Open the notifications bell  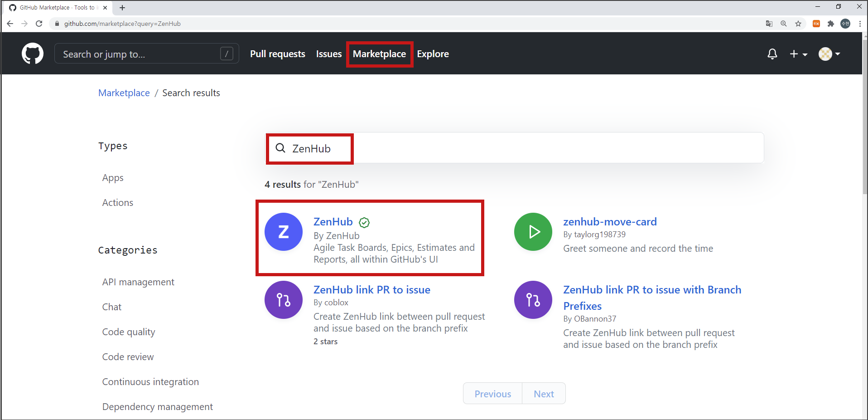(x=772, y=54)
